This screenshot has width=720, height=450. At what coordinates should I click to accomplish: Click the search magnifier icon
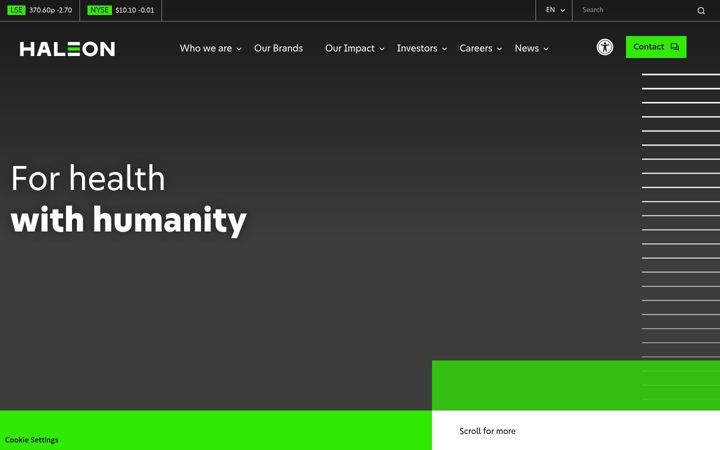[701, 11]
